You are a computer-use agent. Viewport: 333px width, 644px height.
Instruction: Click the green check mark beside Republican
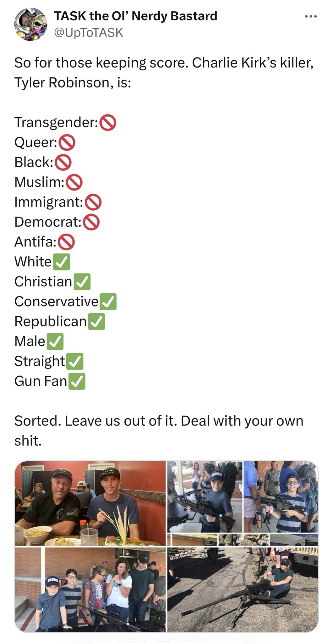[96, 322]
